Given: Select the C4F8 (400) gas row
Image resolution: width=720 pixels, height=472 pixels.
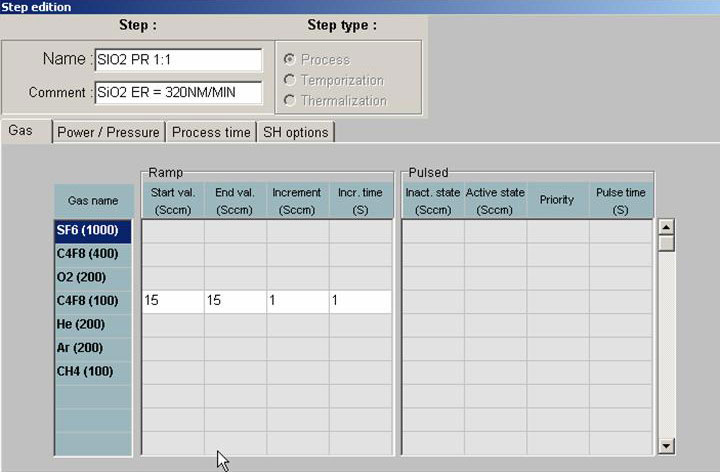Looking at the screenshot, I should pyautogui.click(x=93, y=254).
